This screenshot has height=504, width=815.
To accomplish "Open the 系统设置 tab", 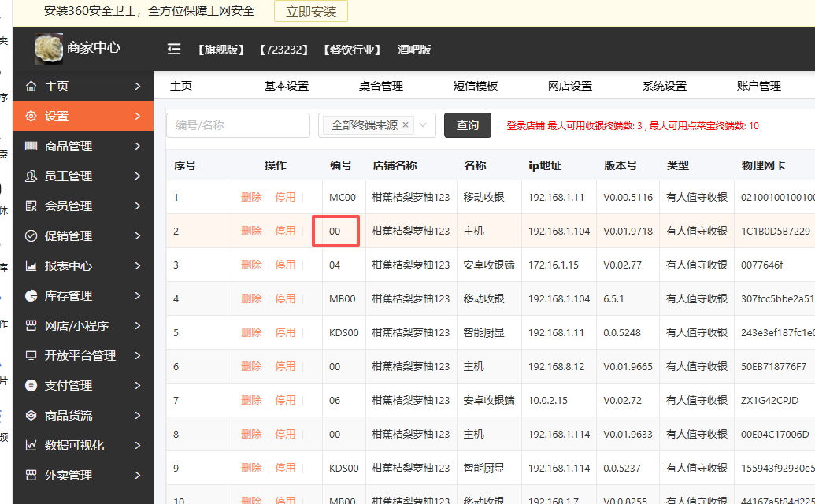I will click(x=665, y=87).
